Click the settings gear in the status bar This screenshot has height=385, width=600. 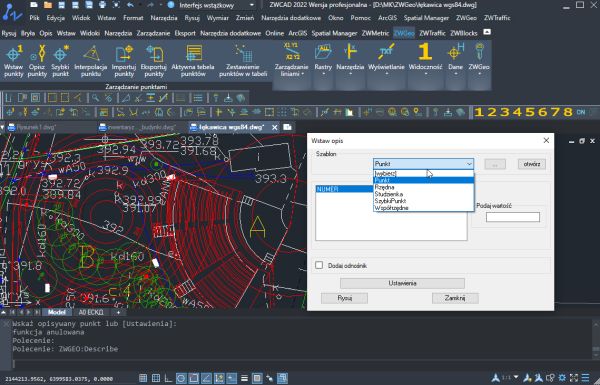click(x=562, y=378)
